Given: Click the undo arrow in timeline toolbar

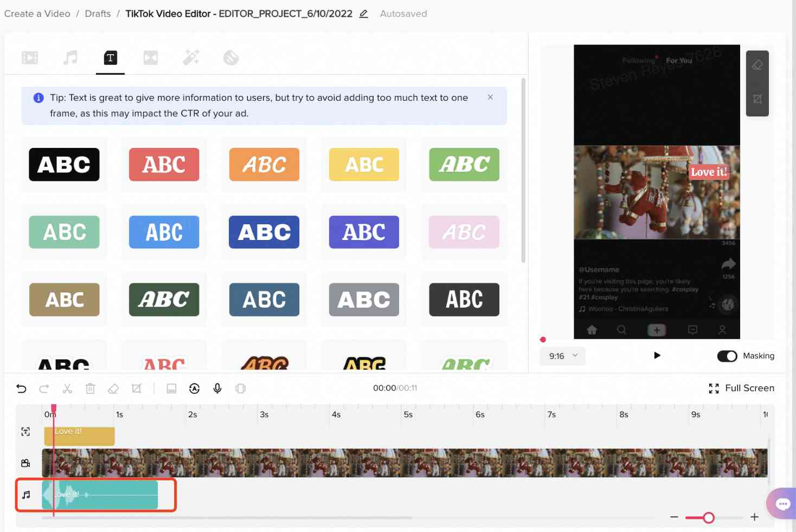Looking at the screenshot, I should pyautogui.click(x=21, y=388).
